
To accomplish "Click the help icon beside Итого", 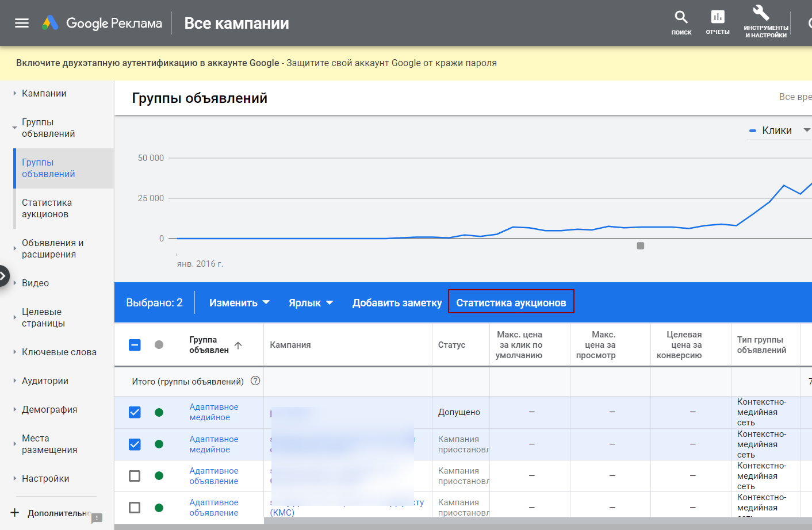I will click(255, 381).
